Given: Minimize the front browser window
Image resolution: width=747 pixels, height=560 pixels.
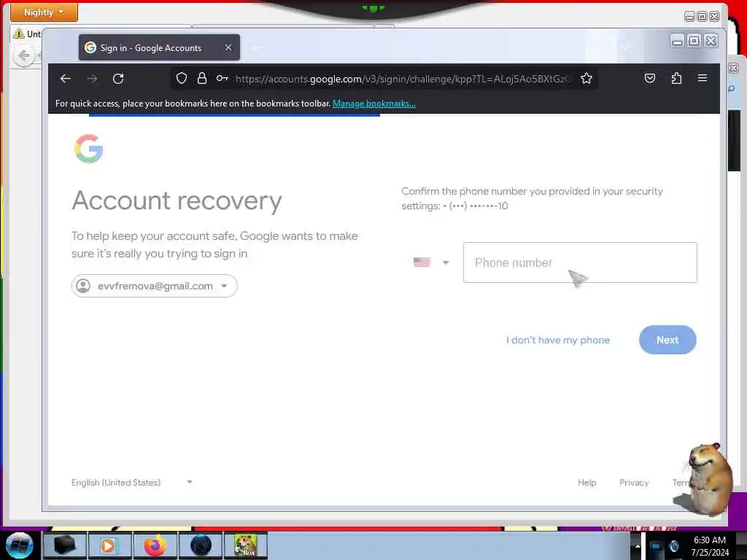Looking at the screenshot, I should tap(677, 42).
